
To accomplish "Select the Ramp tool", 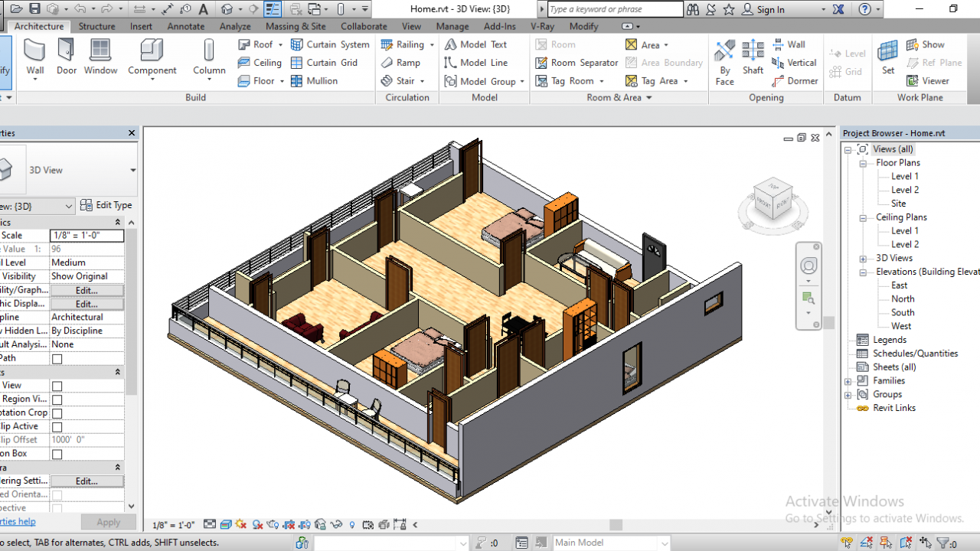I will (x=400, y=63).
